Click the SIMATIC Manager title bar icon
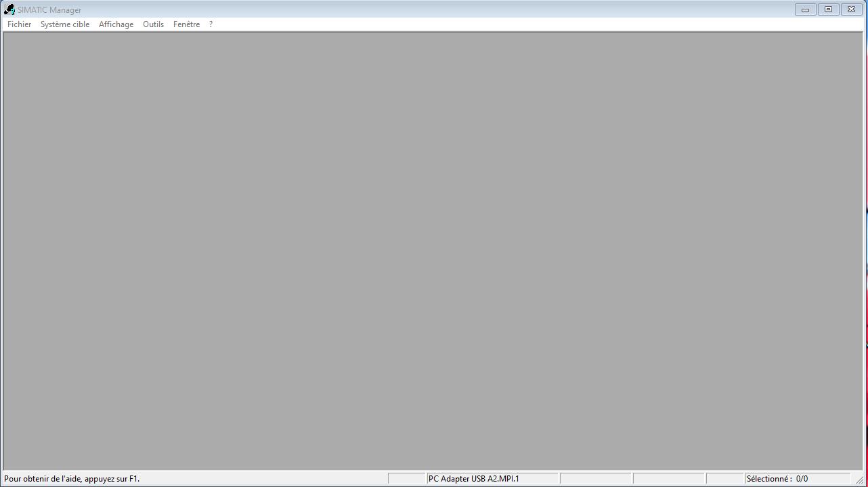 (9, 9)
